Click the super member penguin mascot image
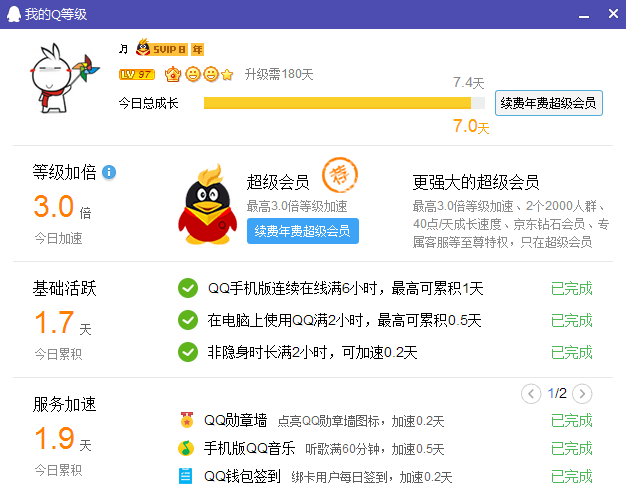The width and height of the screenshot is (626, 495). [x=207, y=204]
